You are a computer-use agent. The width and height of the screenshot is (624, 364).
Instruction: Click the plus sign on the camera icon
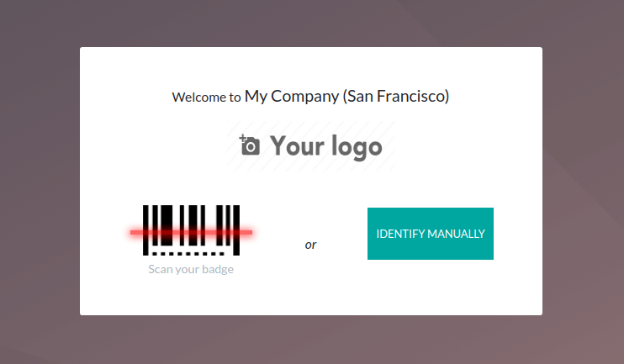pyautogui.click(x=242, y=139)
